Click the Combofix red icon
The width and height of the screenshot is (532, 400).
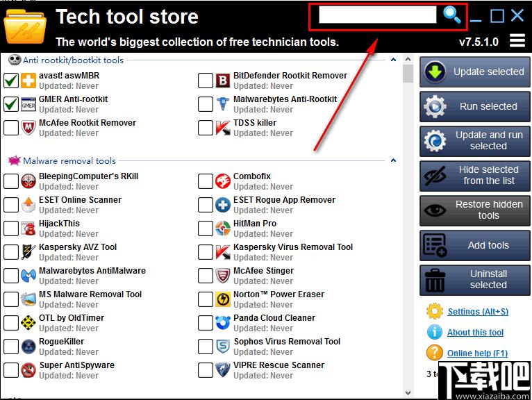(x=223, y=181)
